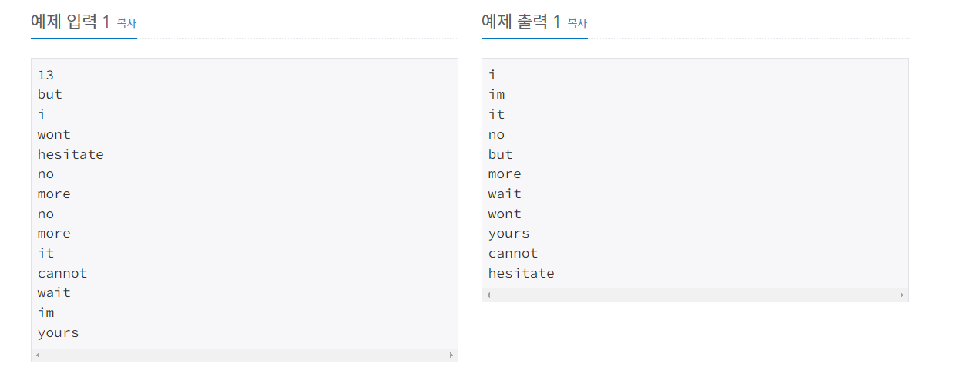
Task: Click the 예제 출력 1 heading
Action: tap(521, 22)
